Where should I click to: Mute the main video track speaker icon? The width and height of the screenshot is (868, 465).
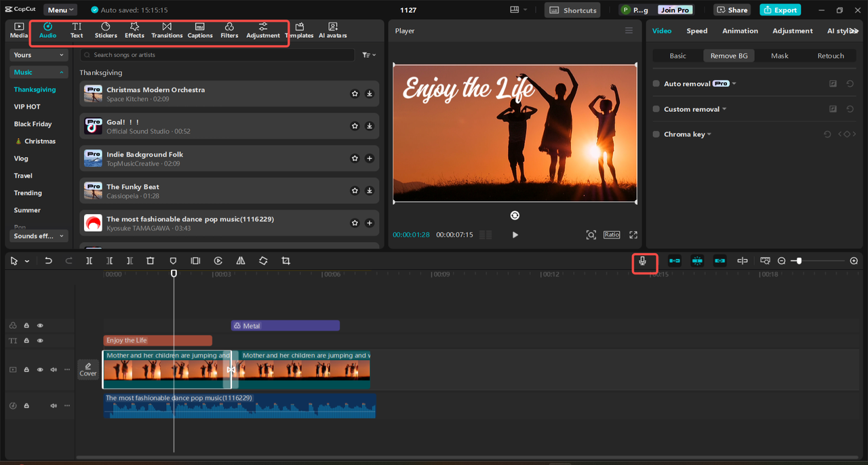click(54, 369)
